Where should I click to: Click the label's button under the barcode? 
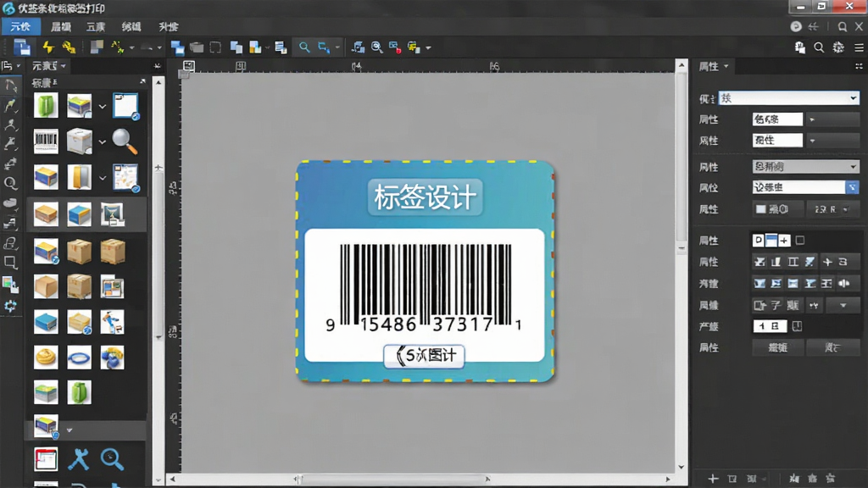(424, 356)
